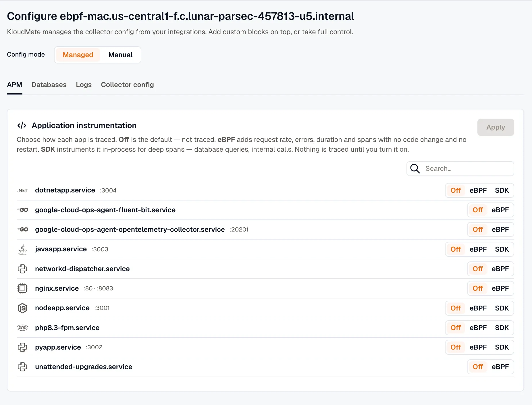
Task: Set pyapp.service to SDK
Action: 502,347
